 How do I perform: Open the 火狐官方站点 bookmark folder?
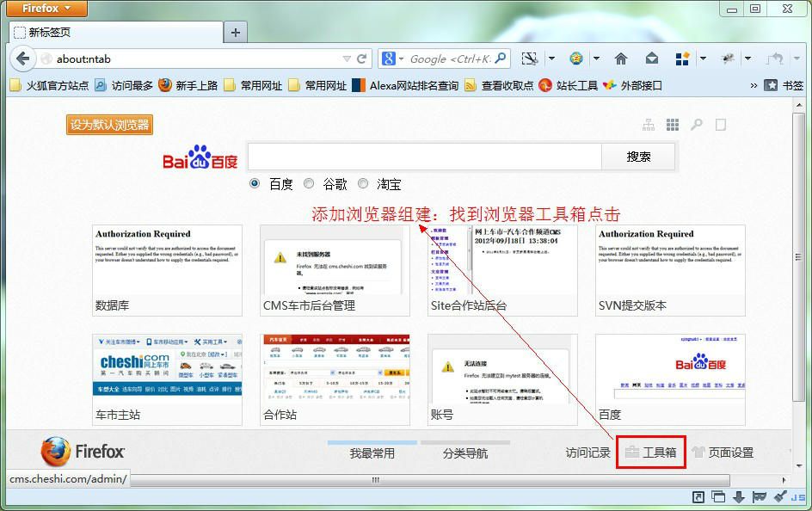pos(49,85)
